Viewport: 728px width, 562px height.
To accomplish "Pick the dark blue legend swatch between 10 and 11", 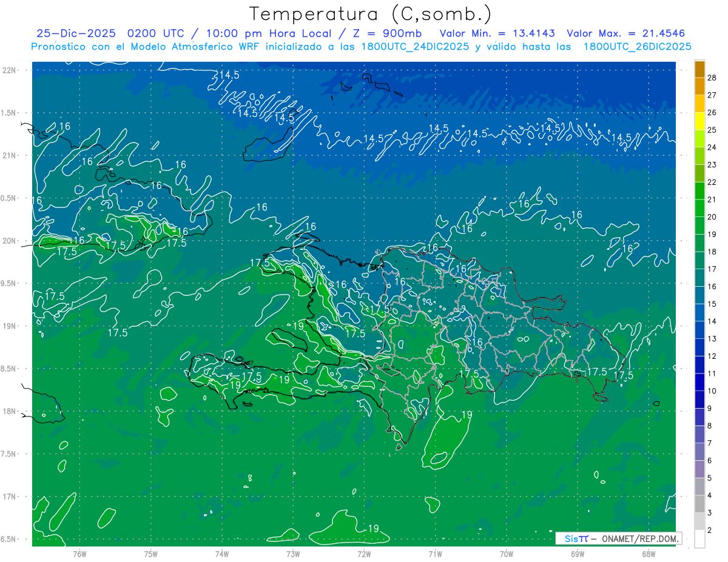I will tap(699, 382).
